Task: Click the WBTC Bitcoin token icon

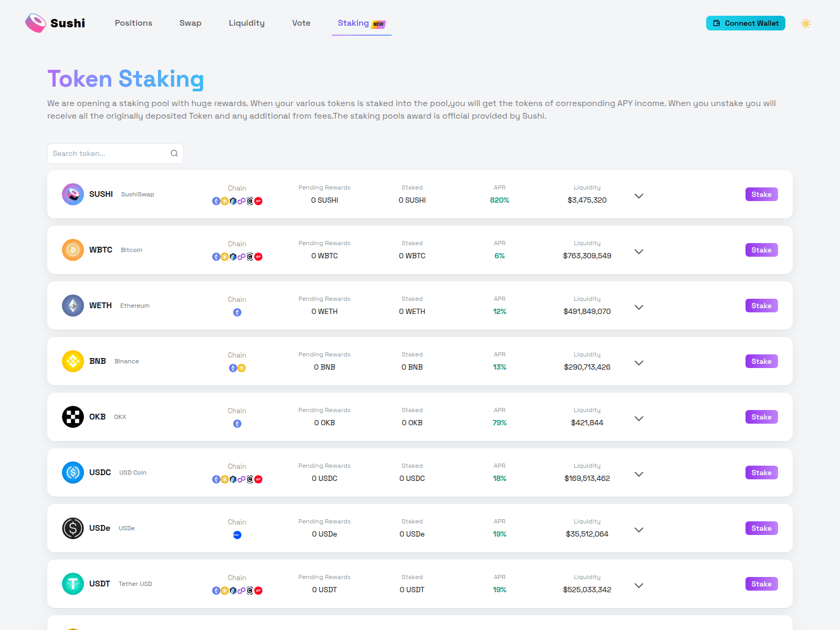Action: [72, 250]
